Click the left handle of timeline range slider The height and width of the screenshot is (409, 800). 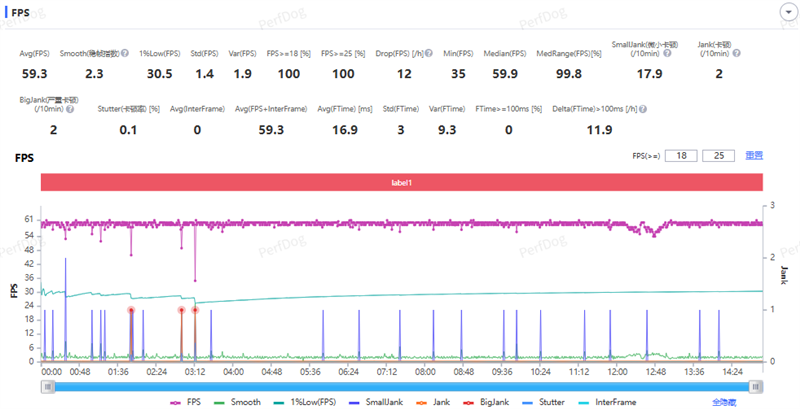tap(45, 384)
